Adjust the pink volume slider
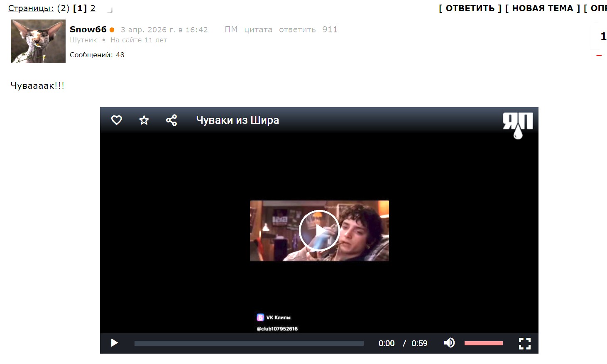The width and height of the screenshot is (607, 364). click(484, 343)
